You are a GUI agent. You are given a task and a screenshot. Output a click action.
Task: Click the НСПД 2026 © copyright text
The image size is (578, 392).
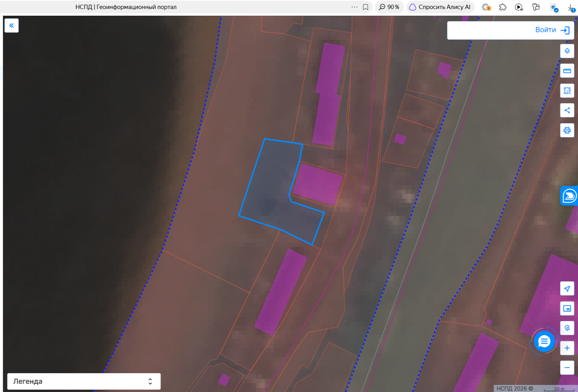tap(515, 388)
